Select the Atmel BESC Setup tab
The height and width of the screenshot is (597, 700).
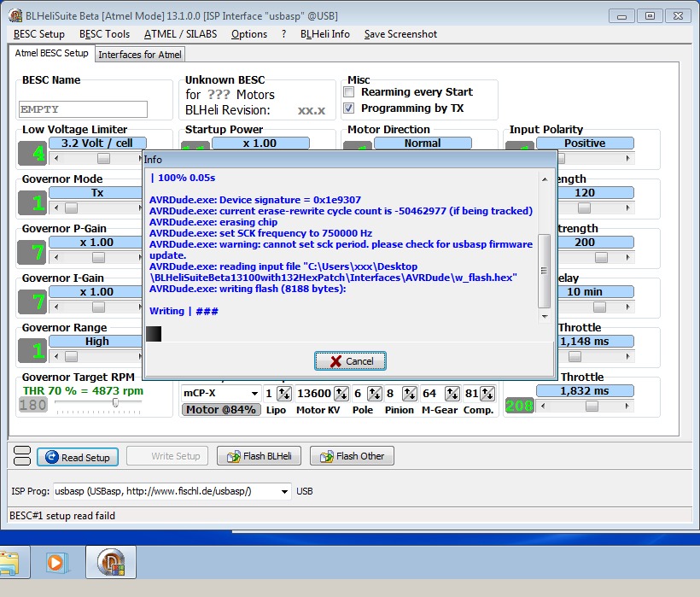tap(51, 53)
